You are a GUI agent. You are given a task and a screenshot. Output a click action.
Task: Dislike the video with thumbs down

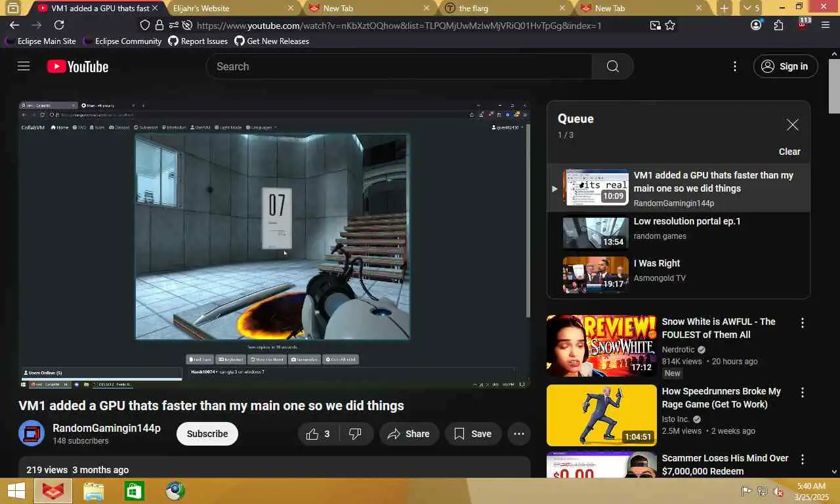point(355,434)
